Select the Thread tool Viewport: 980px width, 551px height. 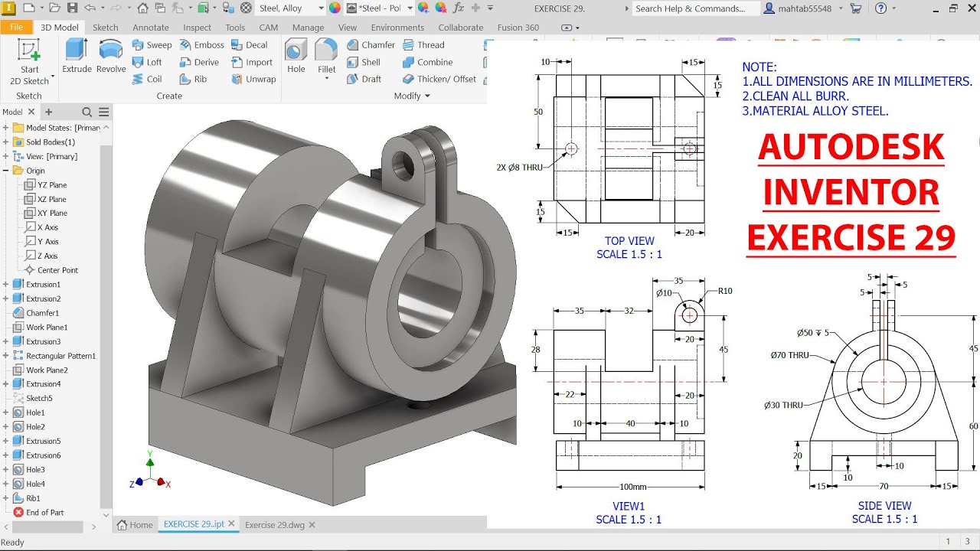pos(423,45)
